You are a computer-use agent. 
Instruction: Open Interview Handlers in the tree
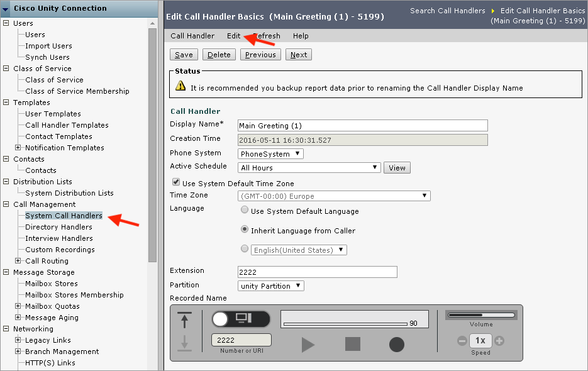59,238
